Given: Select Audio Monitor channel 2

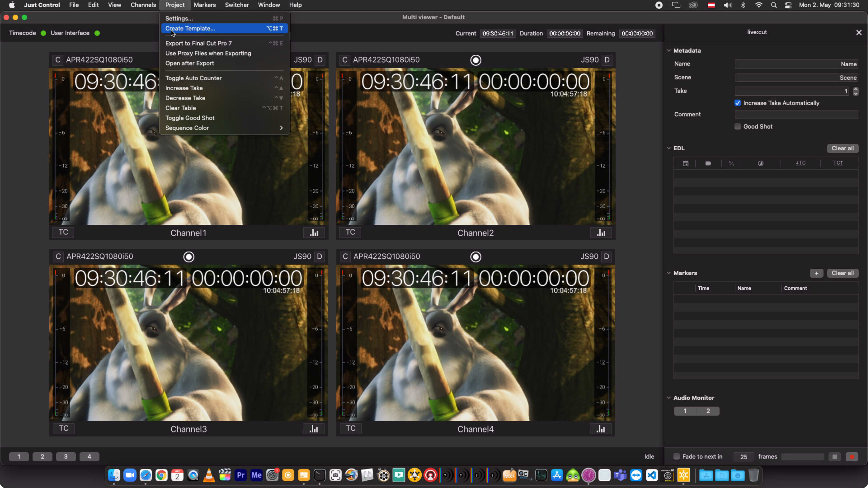Looking at the screenshot, I should pyautogui.click(x=708, y=411).
